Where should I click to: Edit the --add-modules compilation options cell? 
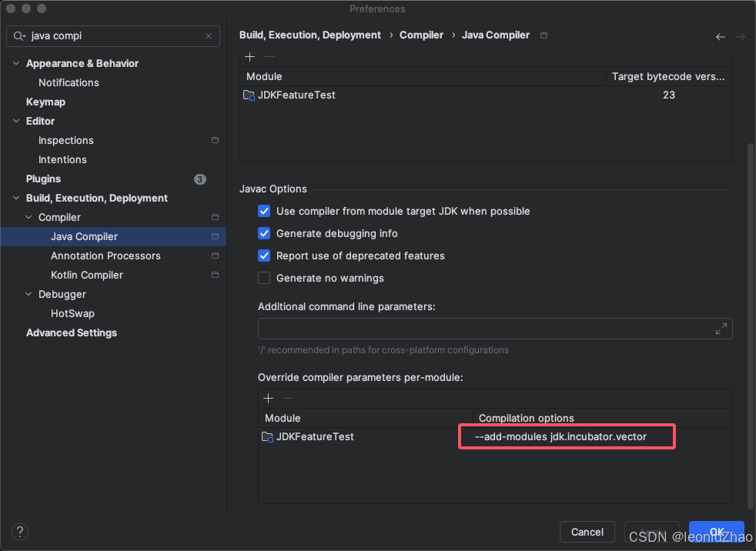tap(567, 436)
